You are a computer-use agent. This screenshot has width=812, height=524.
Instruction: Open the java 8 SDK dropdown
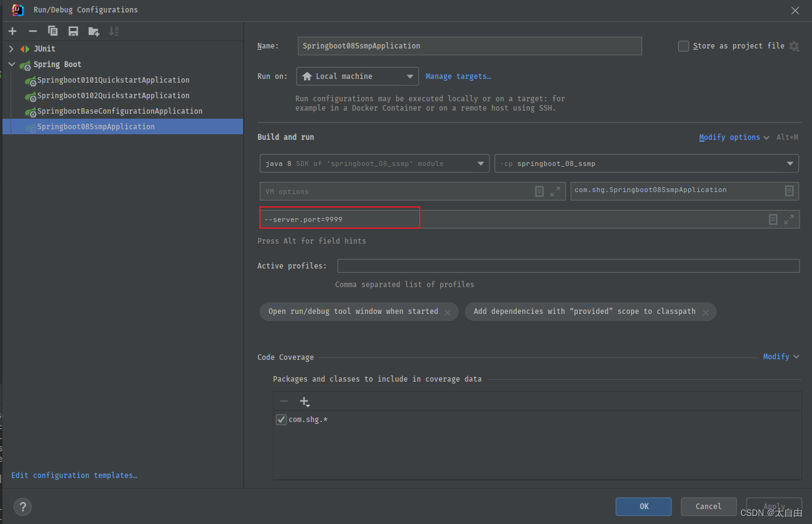pyautogui.click(x=374, y=163)
